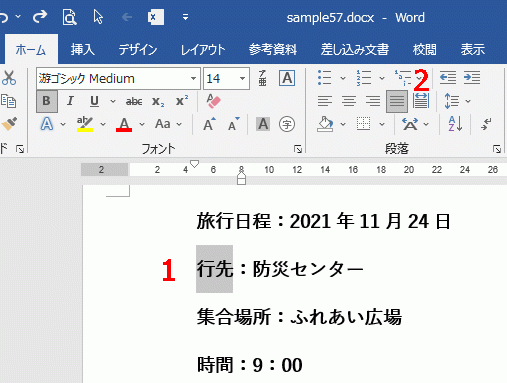Apply Text Effects with the outlined A icon
The image size is (507, 383).
pyautogui.click(x=47, y=124)
